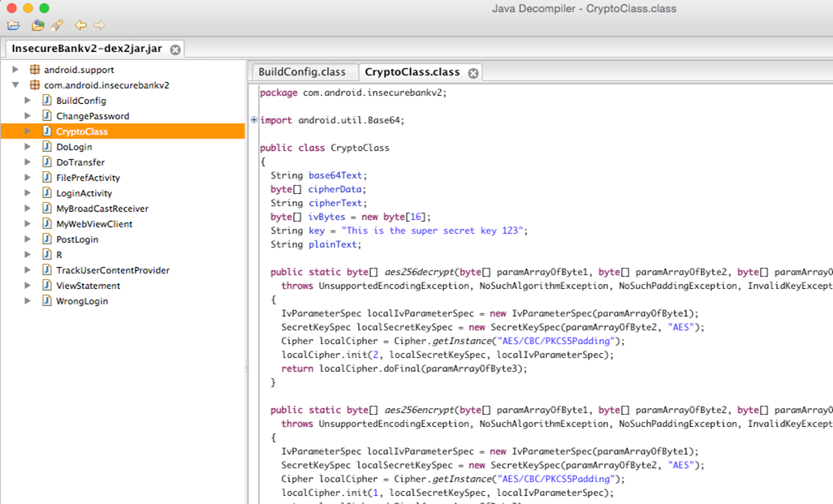Expand the LoginActivity class node

(x=28, y=193)
